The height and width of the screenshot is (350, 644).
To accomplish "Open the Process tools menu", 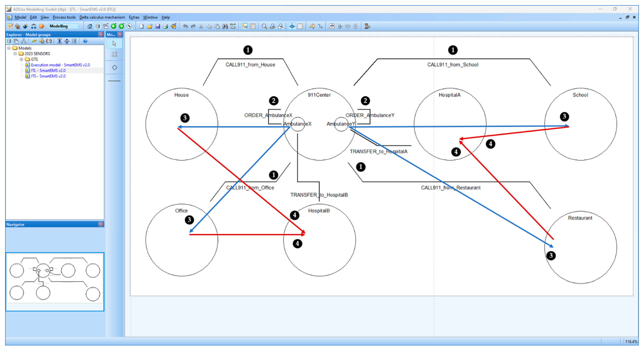I will point(64,17).
